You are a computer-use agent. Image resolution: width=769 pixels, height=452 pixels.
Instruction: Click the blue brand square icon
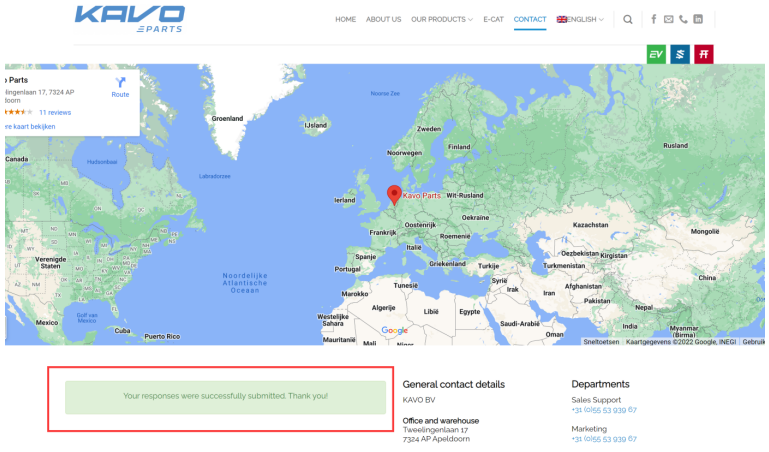point(680,54)
